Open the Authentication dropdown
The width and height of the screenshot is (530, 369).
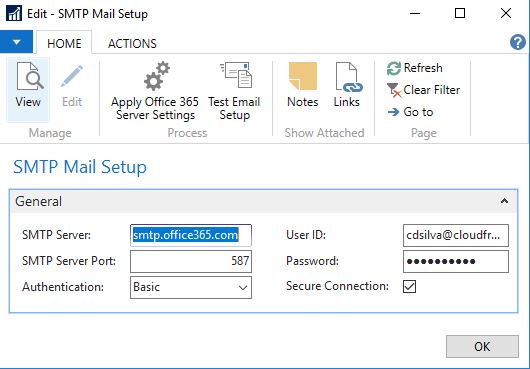click(x=191, y=288)
